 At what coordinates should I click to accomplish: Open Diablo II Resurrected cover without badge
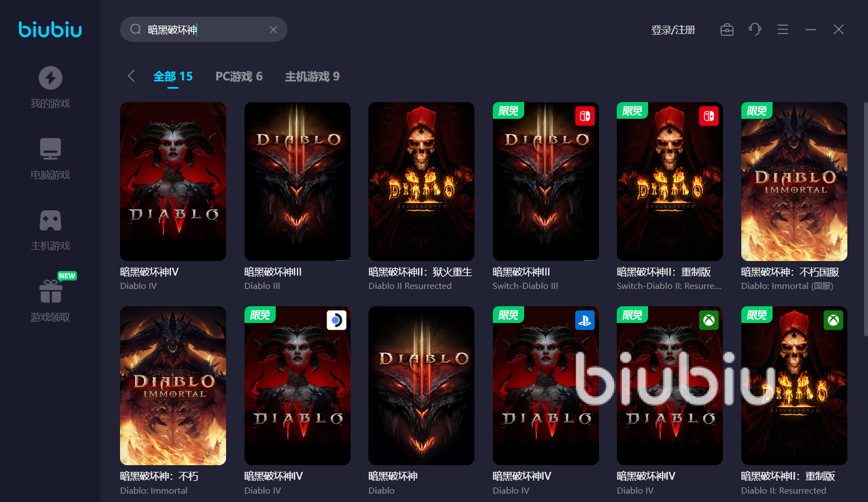coord(421,181)
